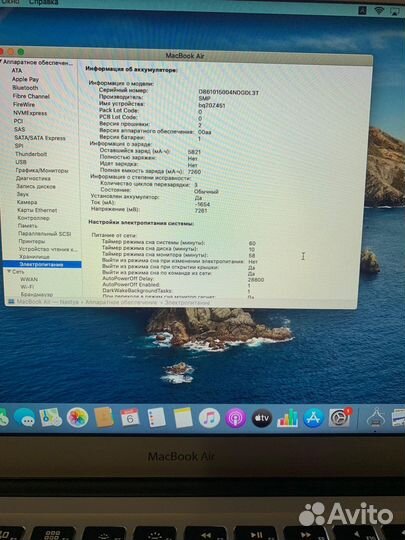This screenshot has width=405, height=540.
Task: Select Контроллер in the sidebar
Action: (33, 218)
